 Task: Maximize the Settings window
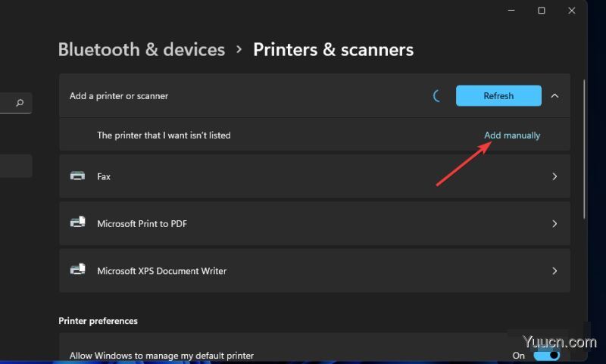pyautogui.click(x=542, y=11)
